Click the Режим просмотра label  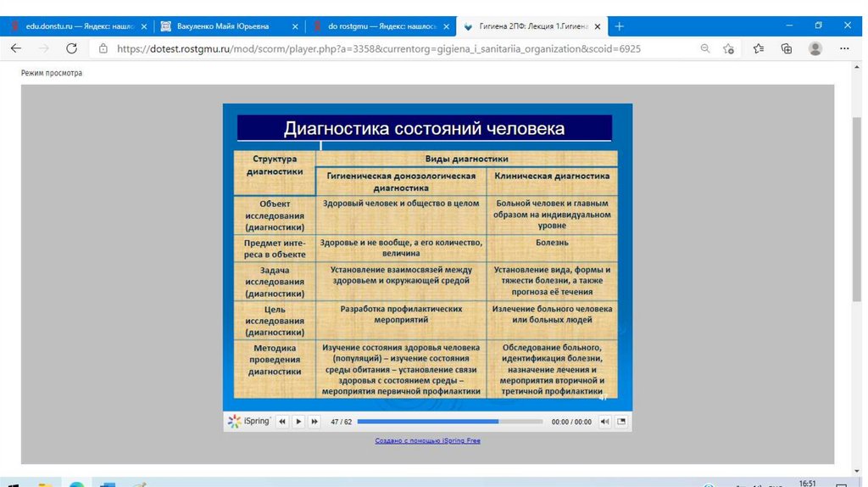tap(52, 73)
